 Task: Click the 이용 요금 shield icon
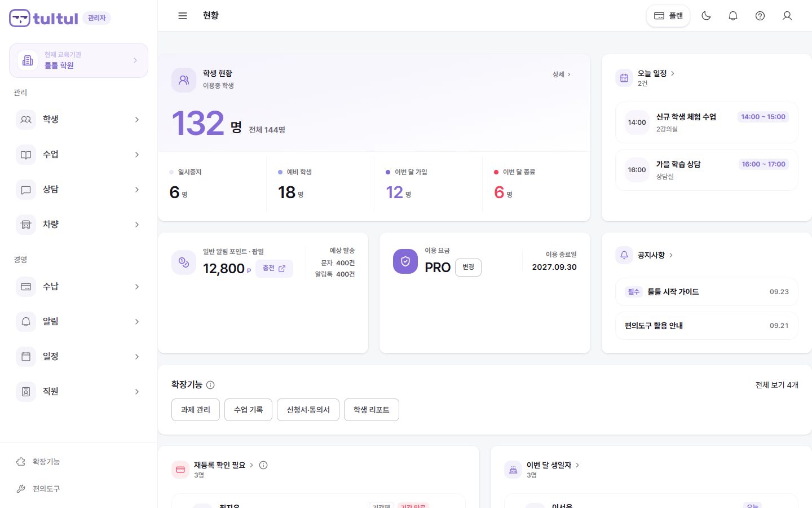(405, 261)
